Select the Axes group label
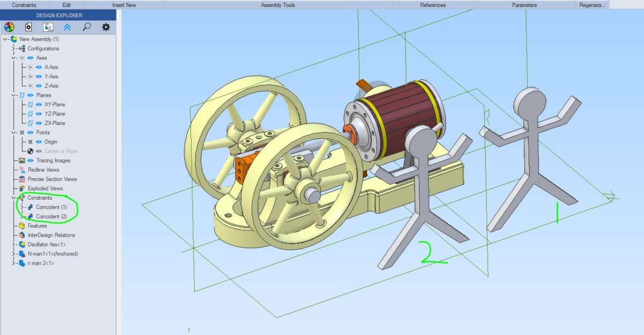The image size is (644, 335). [x=42, y=57]
